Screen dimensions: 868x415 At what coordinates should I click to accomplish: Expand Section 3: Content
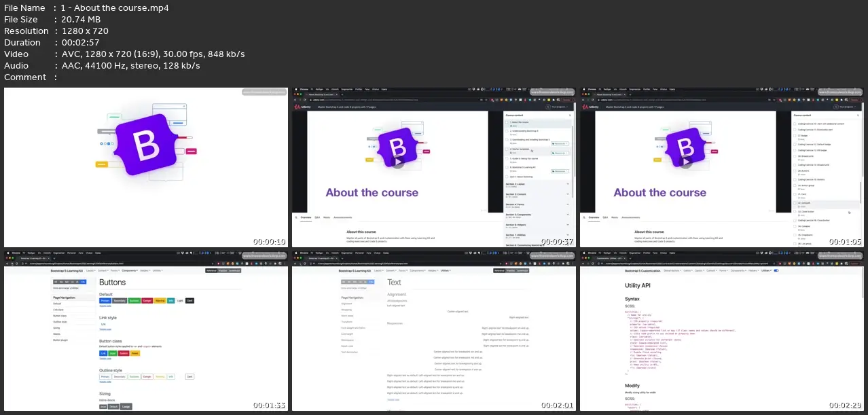tap(538, 196)
